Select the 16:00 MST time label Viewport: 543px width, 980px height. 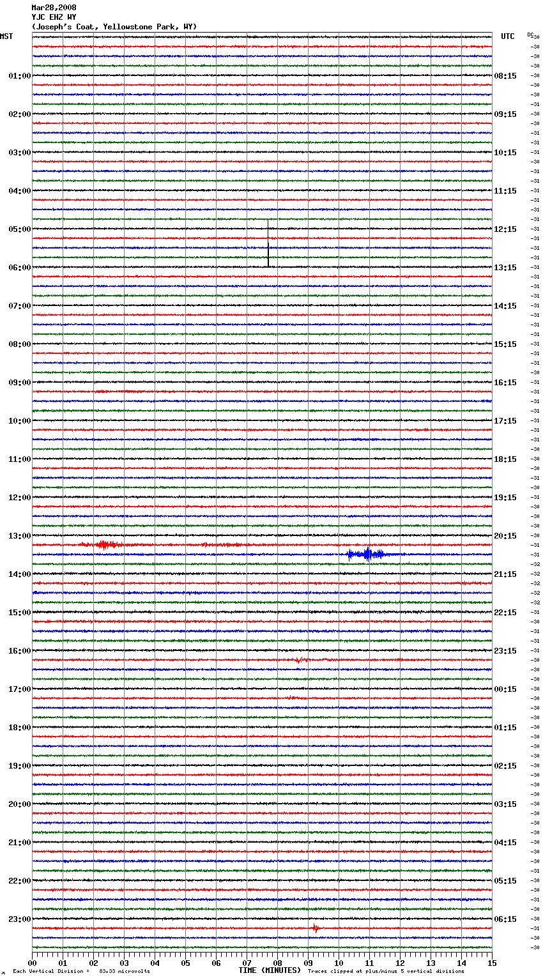tap(20, 651)
